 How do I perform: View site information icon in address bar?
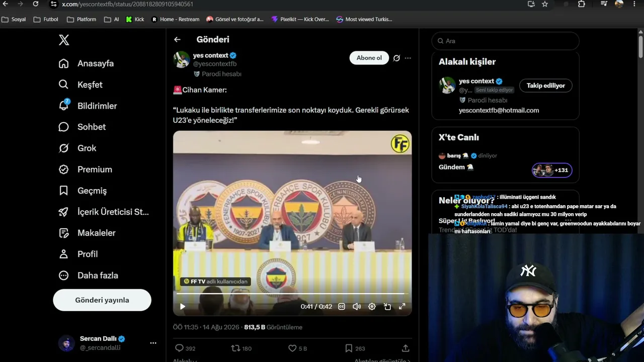coord(54,4)
